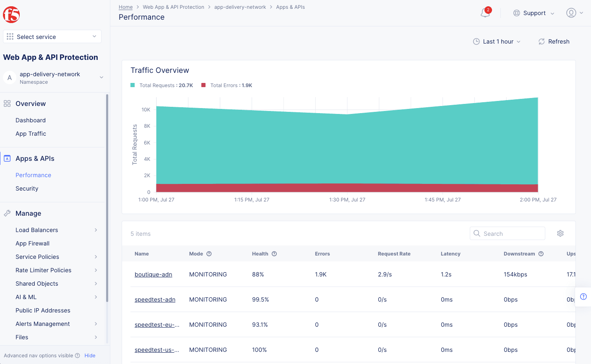Click the F5 logo icon
The image size is (591, 364).
click(11, 15)
